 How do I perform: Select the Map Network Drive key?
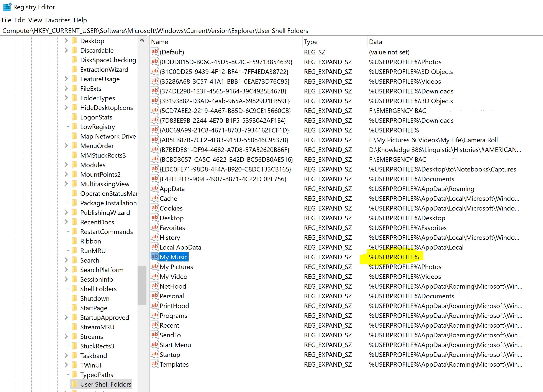(108, 136)
